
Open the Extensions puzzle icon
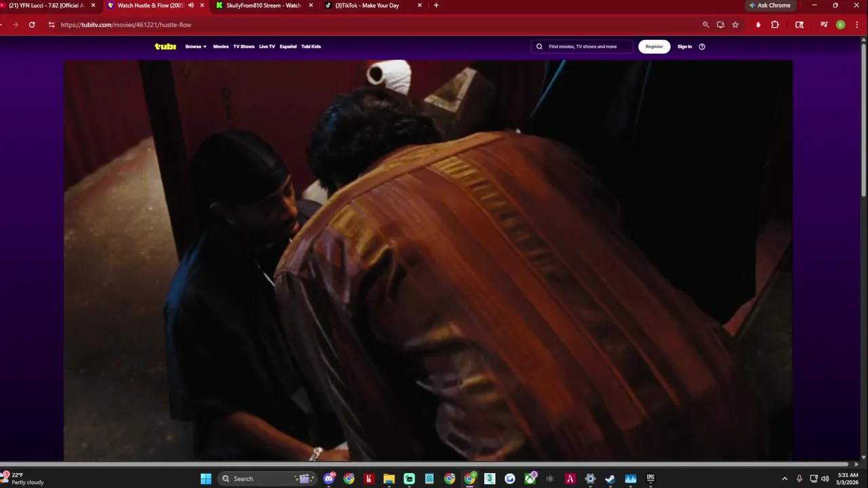[775, 24]
